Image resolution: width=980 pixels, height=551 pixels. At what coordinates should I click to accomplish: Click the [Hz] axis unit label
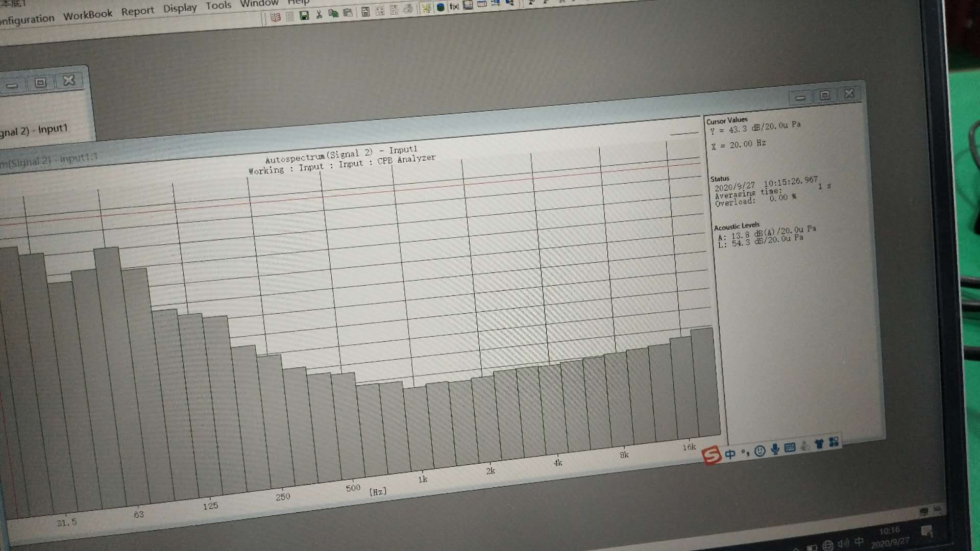378,491
